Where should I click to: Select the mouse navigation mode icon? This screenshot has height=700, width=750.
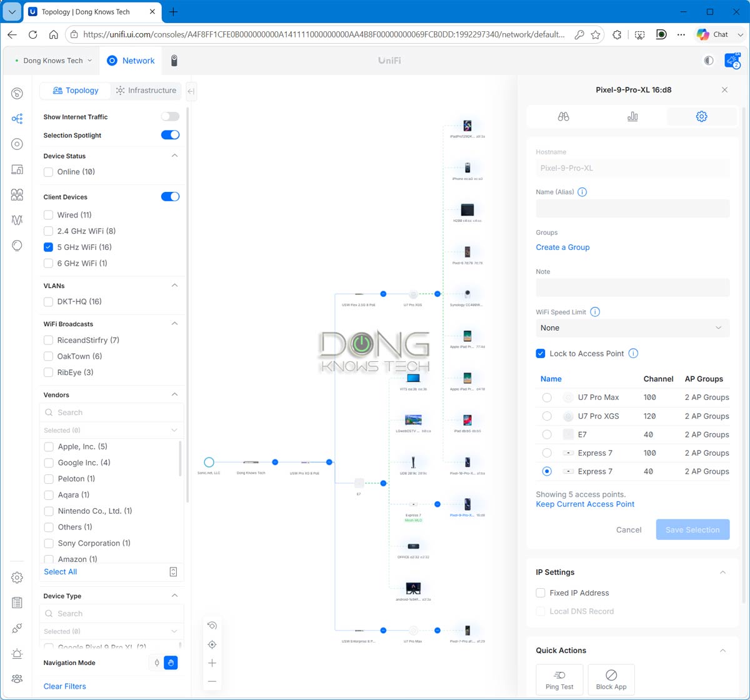tap(157, 662)
